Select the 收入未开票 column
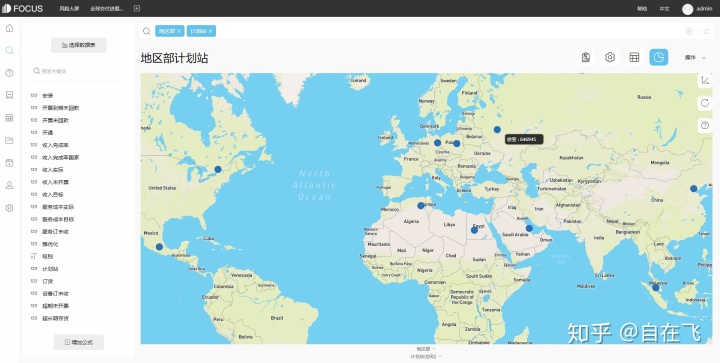The image size is (720, 363). 56,182
